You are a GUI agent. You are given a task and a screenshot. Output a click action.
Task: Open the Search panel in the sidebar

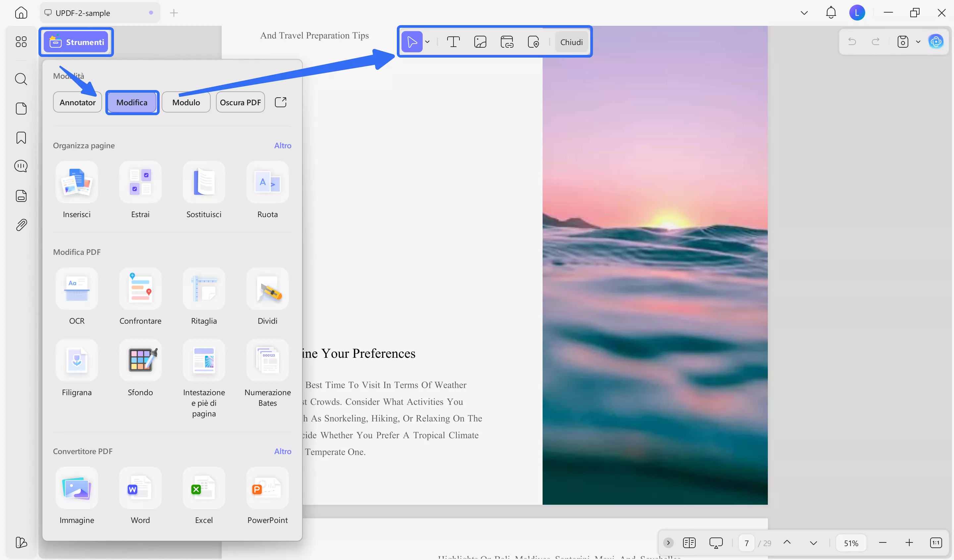[x=21, y=79]
